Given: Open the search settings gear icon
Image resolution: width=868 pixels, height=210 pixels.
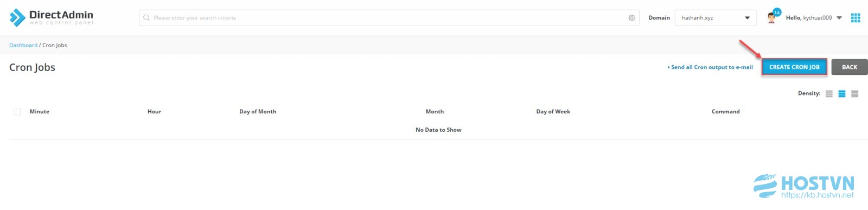Looking at the screenshot, I should (631, 18).
